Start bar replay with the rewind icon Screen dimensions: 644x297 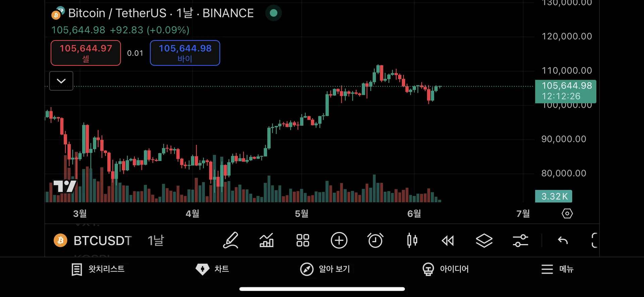tap(448, 240)
